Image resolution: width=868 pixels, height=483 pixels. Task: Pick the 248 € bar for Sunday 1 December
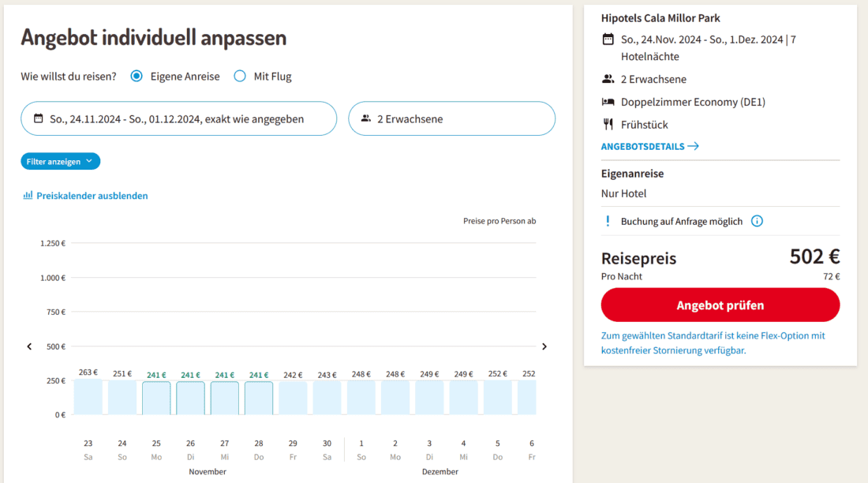click(361, 398)
